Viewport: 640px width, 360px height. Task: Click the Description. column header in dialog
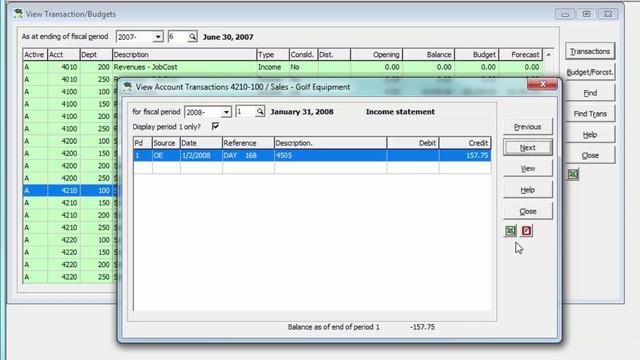click(331, 143)
